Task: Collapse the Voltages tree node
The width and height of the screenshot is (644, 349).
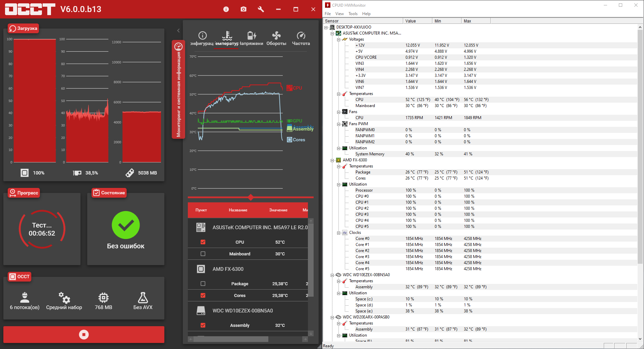Action: [x=338, y=39]
